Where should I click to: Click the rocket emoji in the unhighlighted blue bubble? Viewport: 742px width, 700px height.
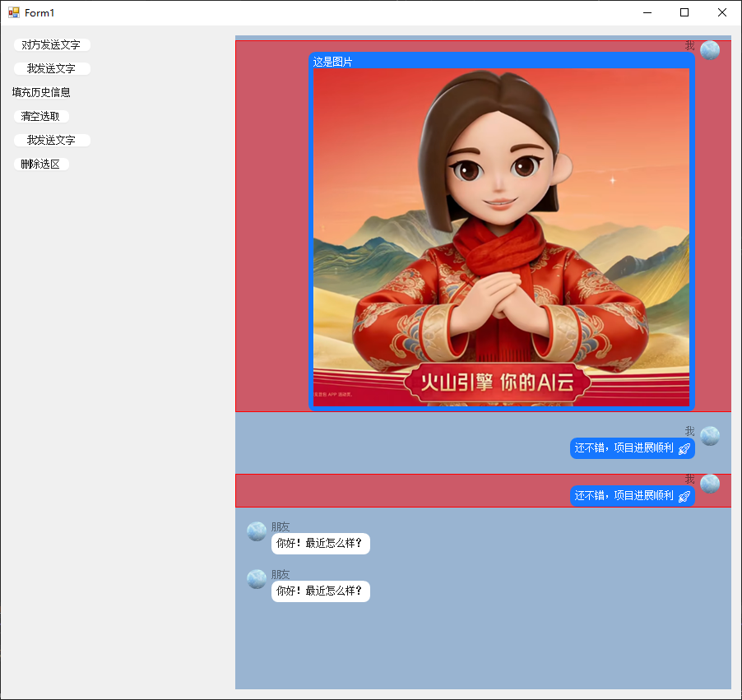point(684,448)
